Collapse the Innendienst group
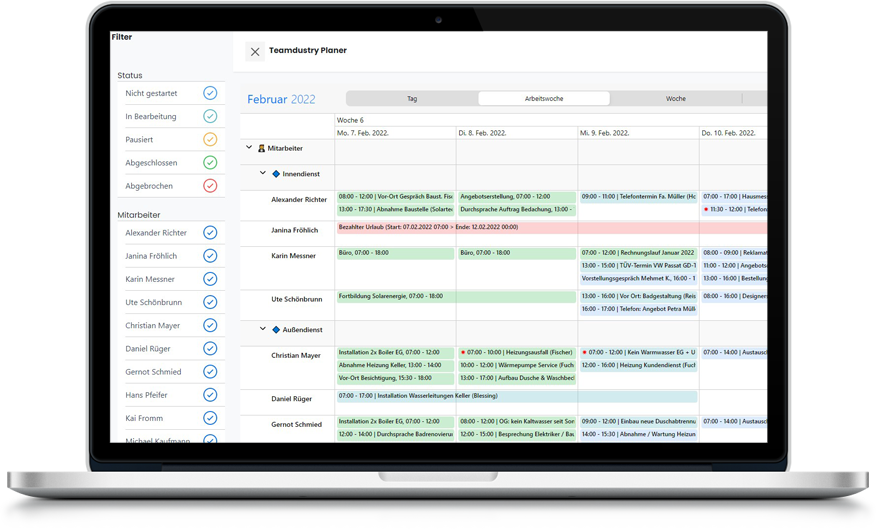876x529 pixels. [263, 173]
